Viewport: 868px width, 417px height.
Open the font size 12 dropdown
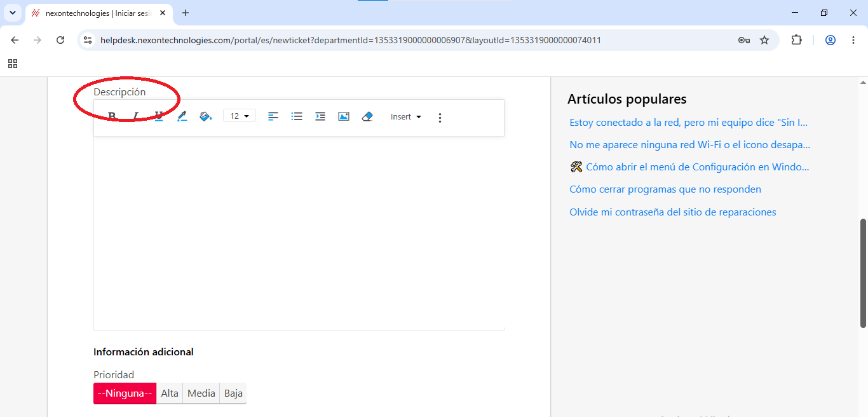[x=240, y=116]
